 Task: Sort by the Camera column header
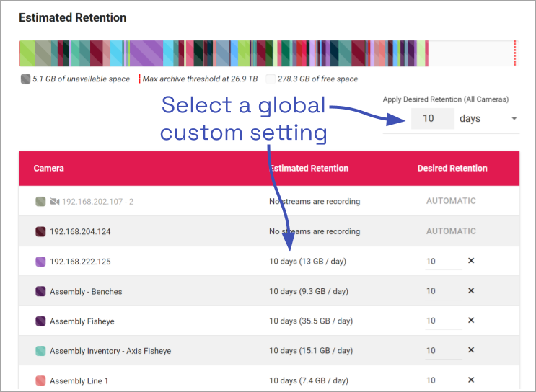(49, 169)
